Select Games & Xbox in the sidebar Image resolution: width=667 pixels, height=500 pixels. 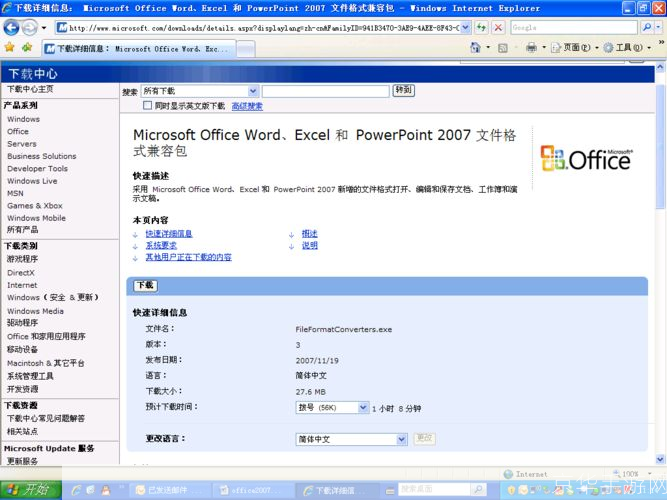(x=35, y=206)
